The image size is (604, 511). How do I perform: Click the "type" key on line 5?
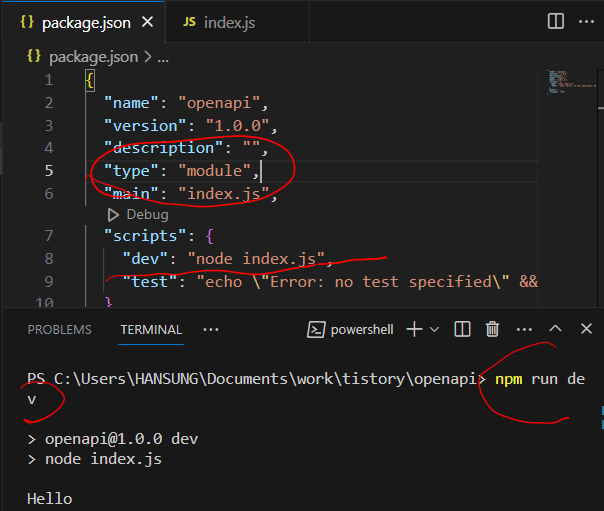point(131,171)
